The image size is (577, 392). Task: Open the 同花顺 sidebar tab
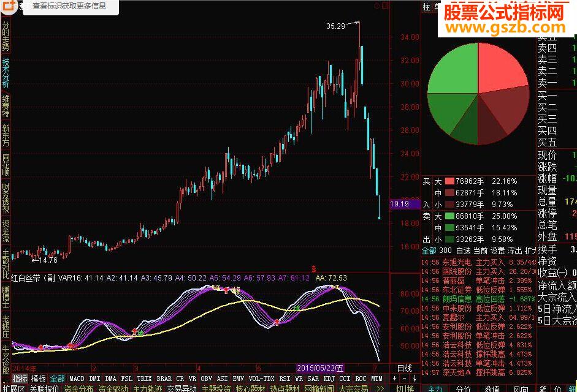(x=6, y=165)
